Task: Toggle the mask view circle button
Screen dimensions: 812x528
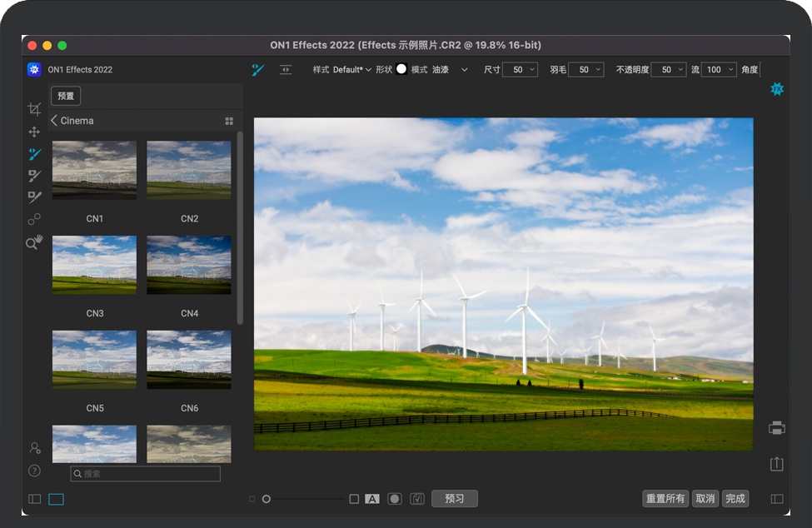Action: click(395, 499)
